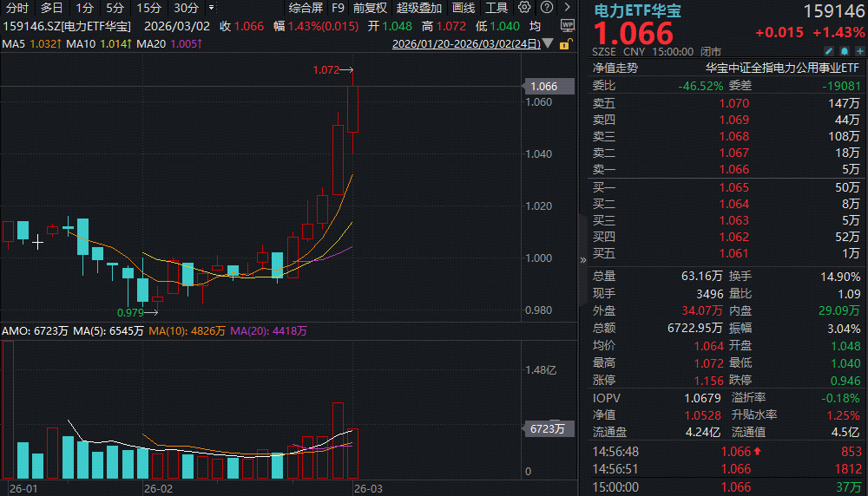Click the WP monitor icon
868x496 pixels.
(x=567, y=26)
